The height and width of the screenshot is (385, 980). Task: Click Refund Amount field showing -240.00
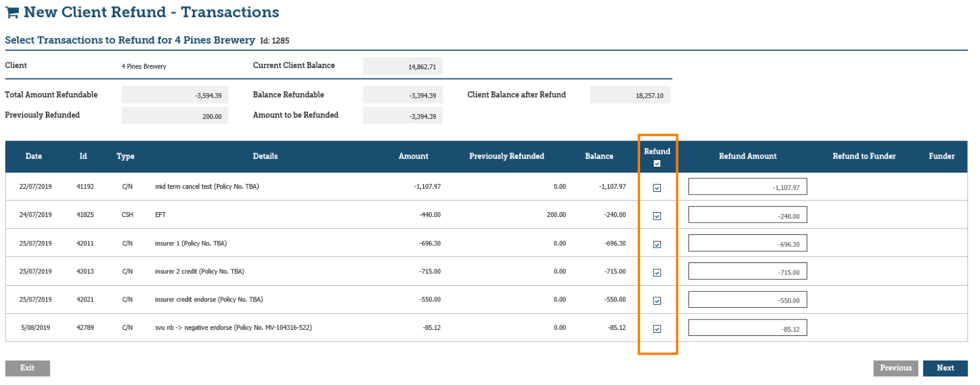pyautogui.click(x=747, y=215)
